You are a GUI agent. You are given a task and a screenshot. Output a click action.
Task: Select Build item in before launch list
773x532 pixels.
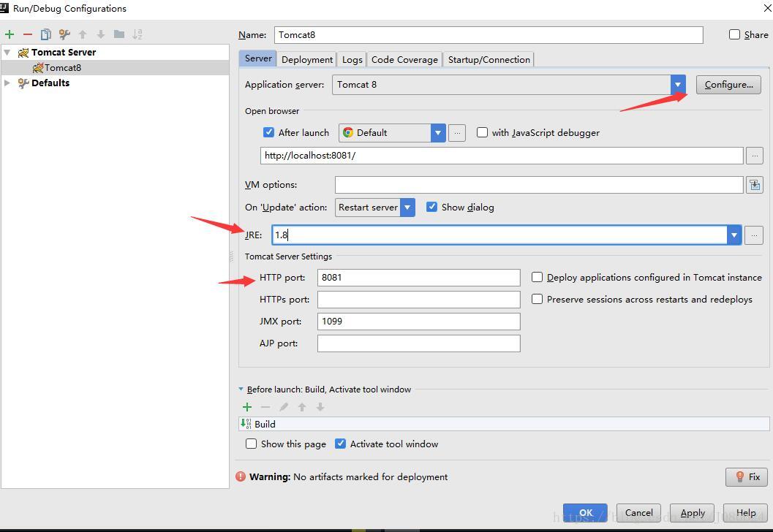click(504, 424)
